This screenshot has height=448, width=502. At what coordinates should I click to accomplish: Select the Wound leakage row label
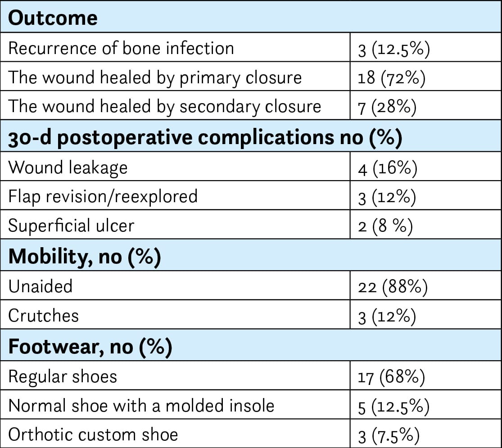pos(68,167)
